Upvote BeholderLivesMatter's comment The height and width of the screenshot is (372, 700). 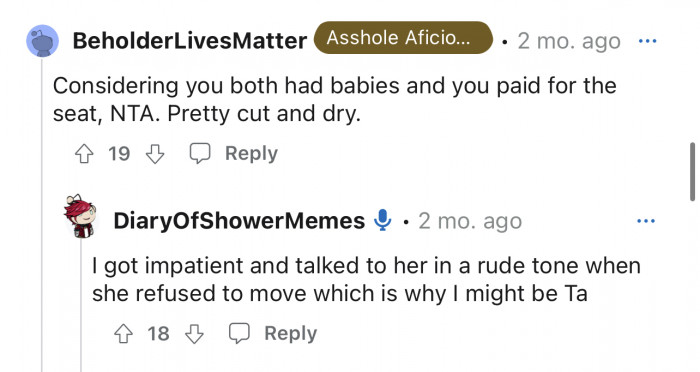coord(84,154)
